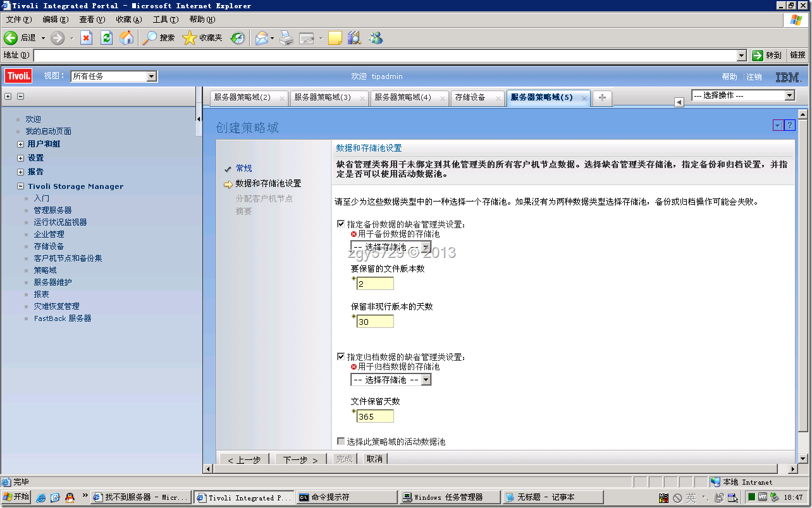Click the 保留非现行版本的天数 input field

tap(375, 322)
